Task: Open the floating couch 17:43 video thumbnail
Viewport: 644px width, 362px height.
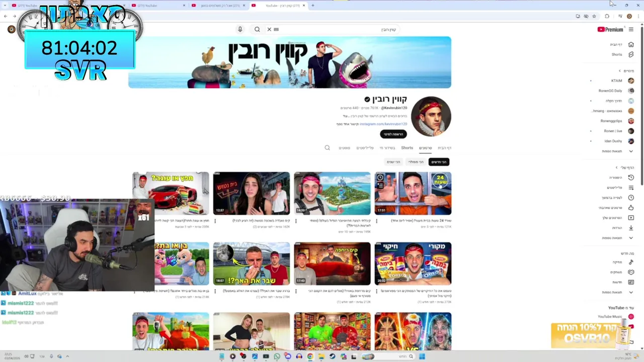Action: (x=332, y=264)
